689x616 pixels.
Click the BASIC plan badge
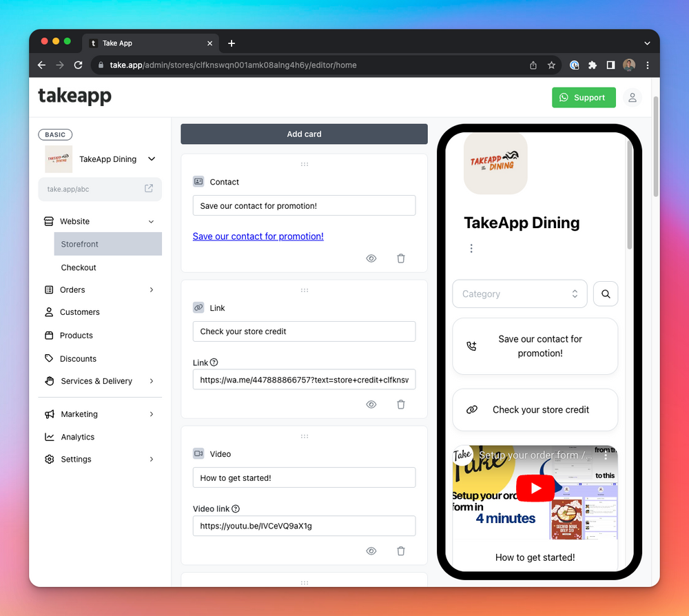pyautogui.click(x=55, y=134)
